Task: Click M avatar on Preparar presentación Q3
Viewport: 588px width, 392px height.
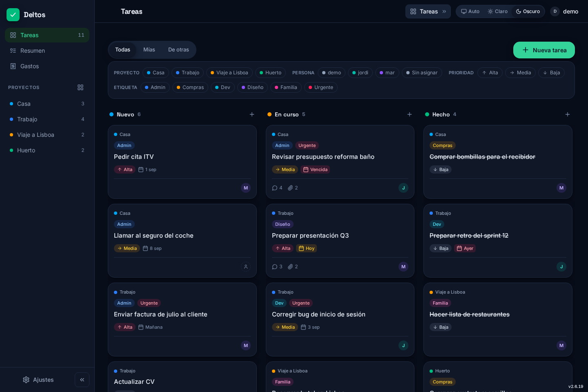Action: 403,267
